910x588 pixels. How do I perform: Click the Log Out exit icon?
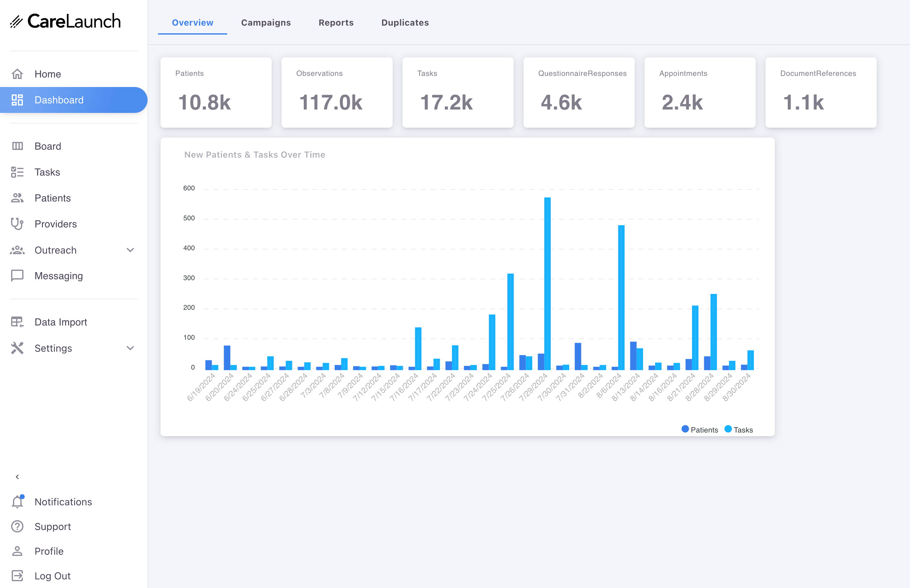coord(17,576)
